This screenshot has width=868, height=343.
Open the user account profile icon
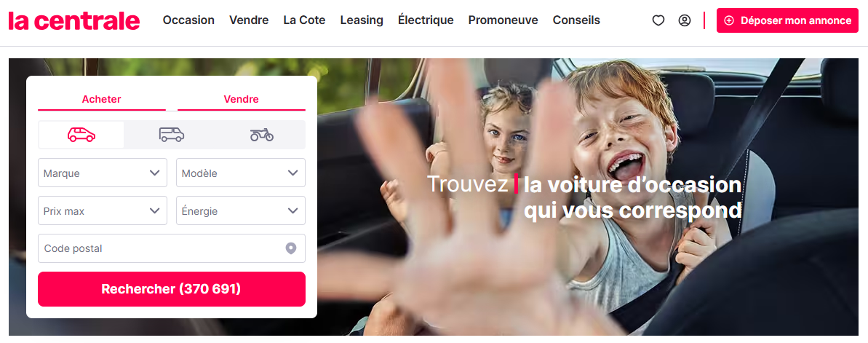[x=685, y=20]
